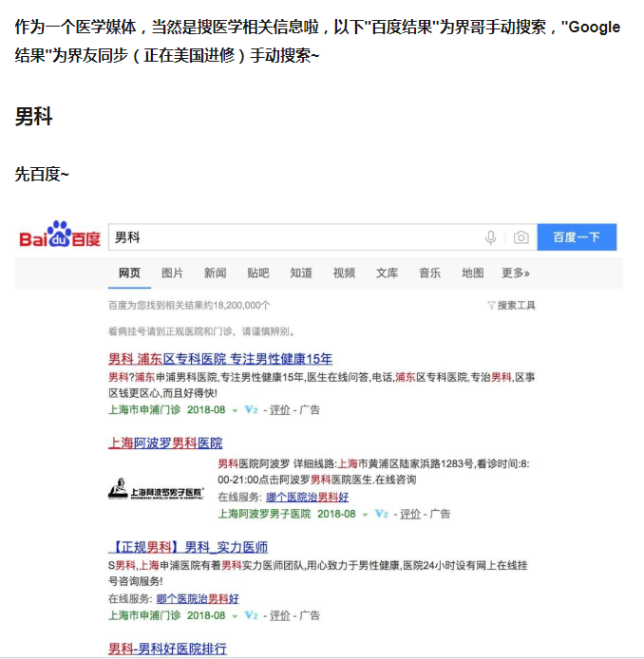Open result 【正规男科】男科_实力医师
Image resolution: width=644 pixels, height=659 pixels.
click(x=188, y=547)
